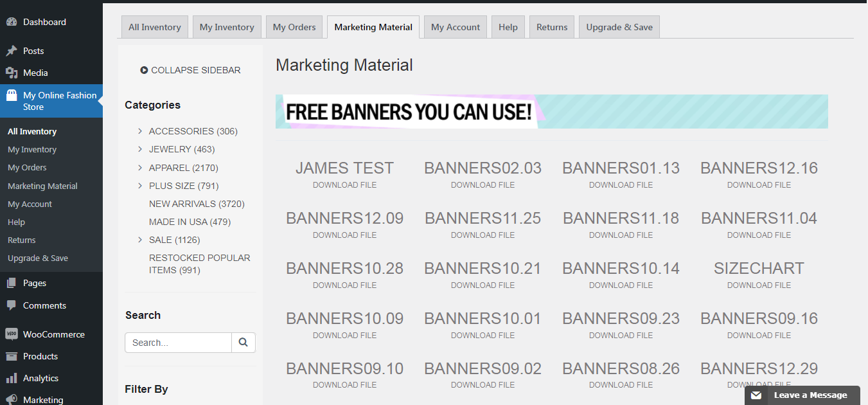The width and height of the screenshot is (868, 405).
Task: Select the MADE IN USA (479) category
Action: 190,222
